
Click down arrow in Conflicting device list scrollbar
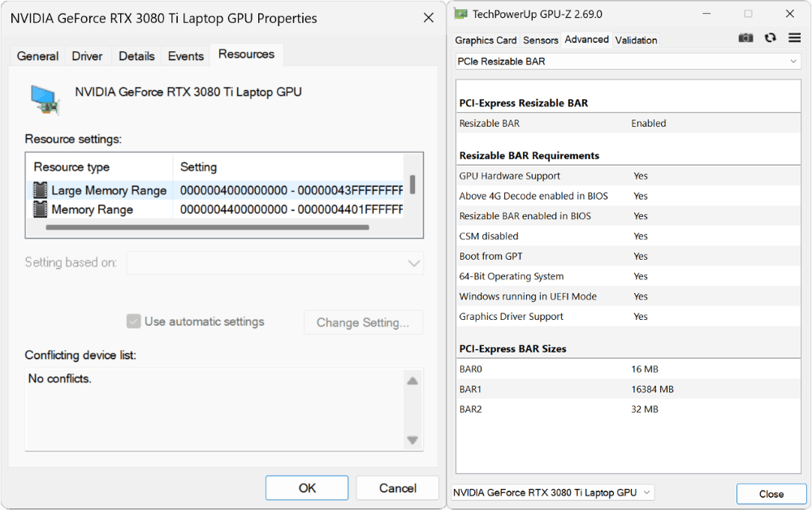point(412,440)
